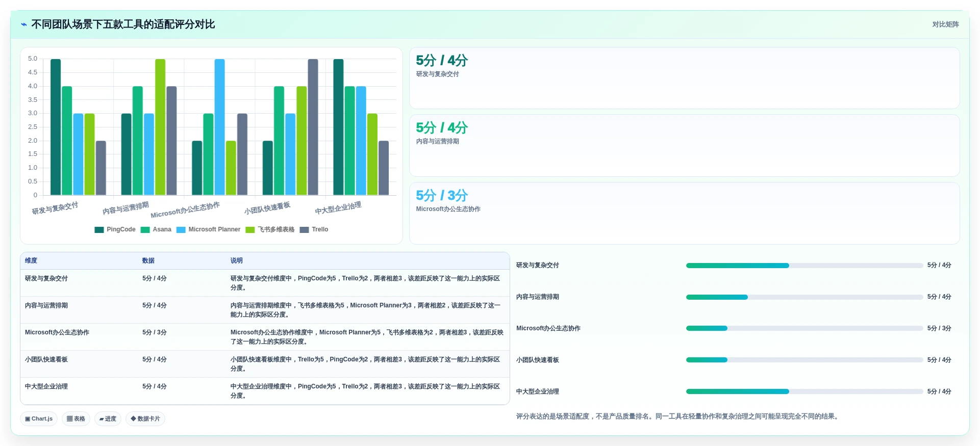Click the 5分 / 3分 value in the table

[x=155, y=332]
